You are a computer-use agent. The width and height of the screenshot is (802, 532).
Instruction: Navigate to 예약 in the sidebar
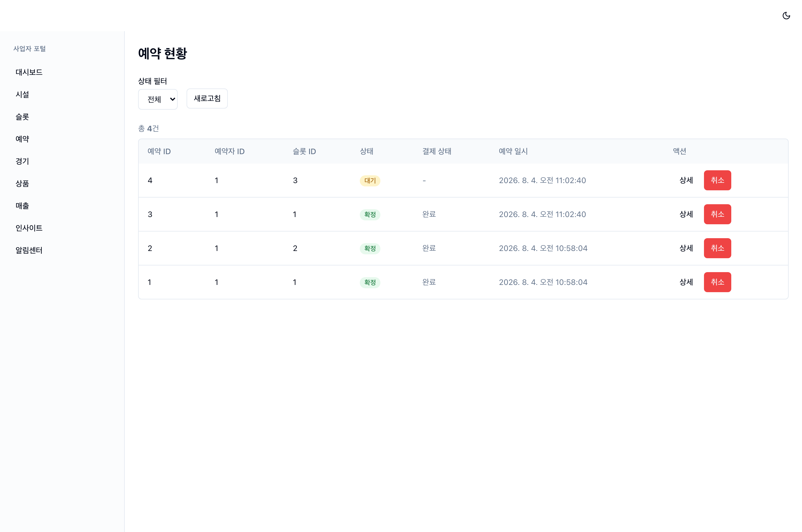pyautogui.click(x=22, y=139)
